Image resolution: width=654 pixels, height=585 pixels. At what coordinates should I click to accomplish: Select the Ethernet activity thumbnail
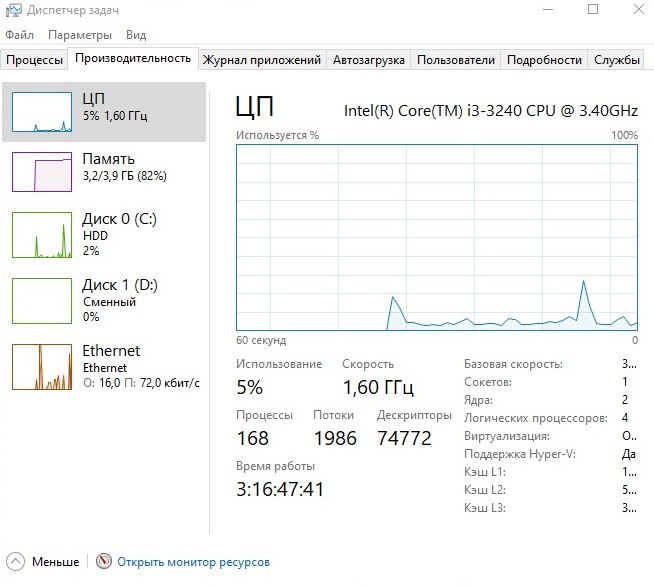pos(42,367)
